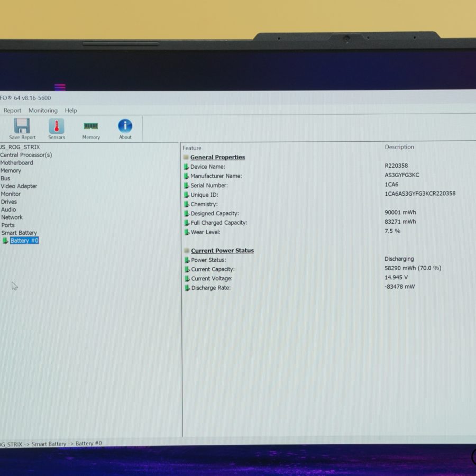Click the battery icon beside Wear Level

pos(187,232)
